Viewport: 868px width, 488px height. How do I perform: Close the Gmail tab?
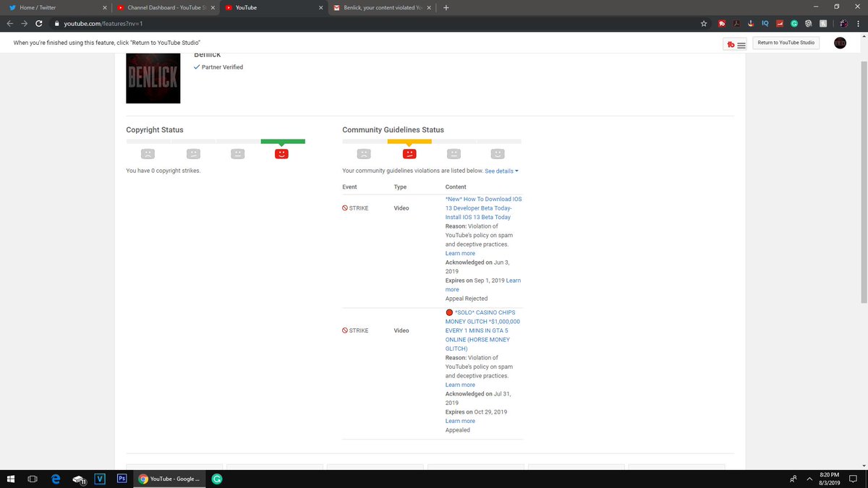click(x=429, y=8)
